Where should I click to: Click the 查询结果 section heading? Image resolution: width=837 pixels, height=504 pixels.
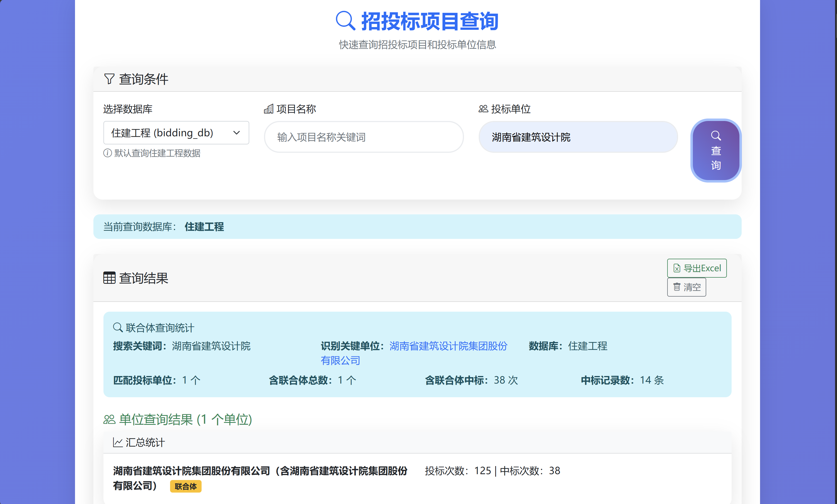pos(143,278)
